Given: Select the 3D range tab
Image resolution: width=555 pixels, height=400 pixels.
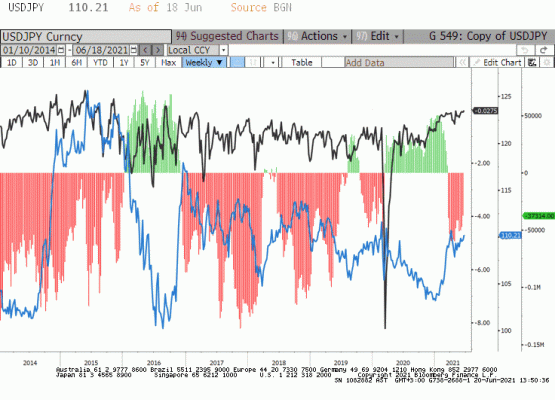Looking at the screenshot, I should (33, 63).
